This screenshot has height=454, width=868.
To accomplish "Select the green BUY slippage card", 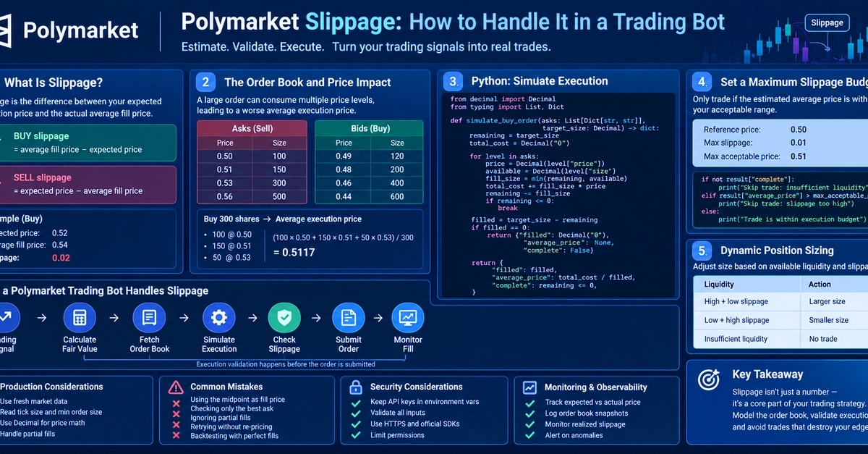I will click(x=88, y=143).
